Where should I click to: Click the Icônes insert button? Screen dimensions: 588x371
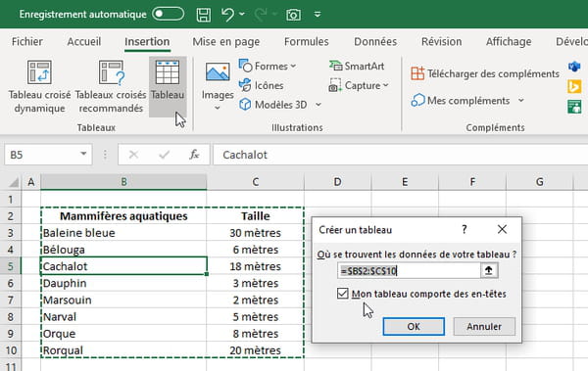coord(262,85)
